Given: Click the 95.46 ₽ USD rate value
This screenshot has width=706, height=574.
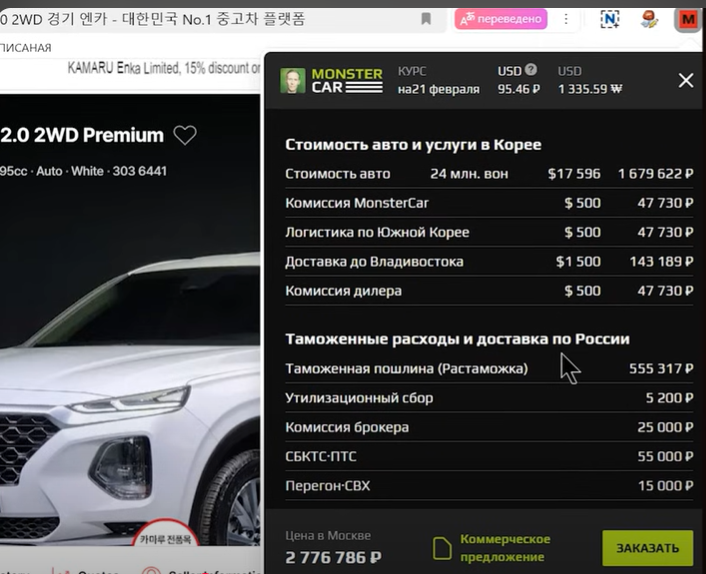Looking at the screenshot, I should click(x=518, y=89).
